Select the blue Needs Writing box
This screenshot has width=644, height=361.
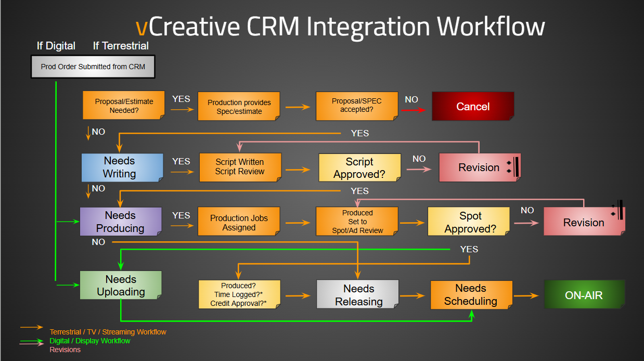122,167
